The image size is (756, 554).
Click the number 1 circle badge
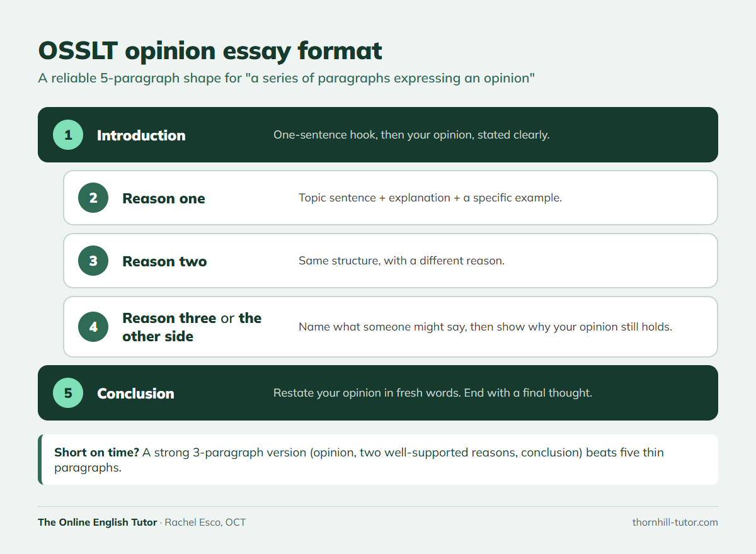pos(68,135)
